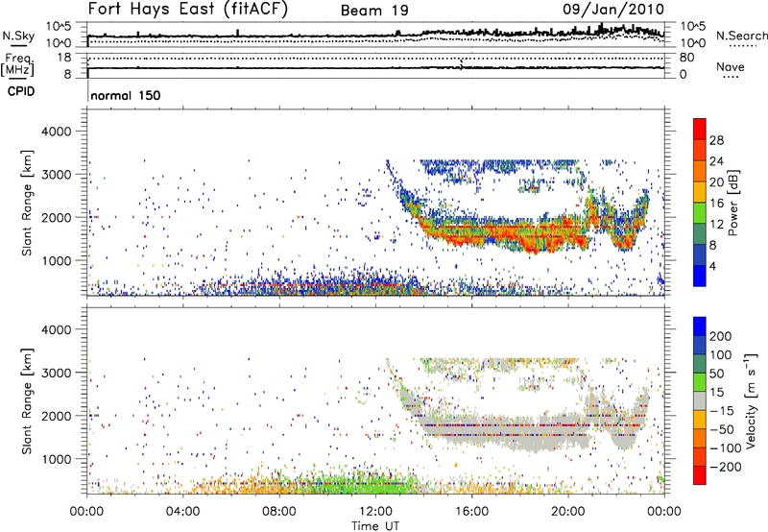
Task: Click the 'Nave' legend label
Action: tap(731, 66)
